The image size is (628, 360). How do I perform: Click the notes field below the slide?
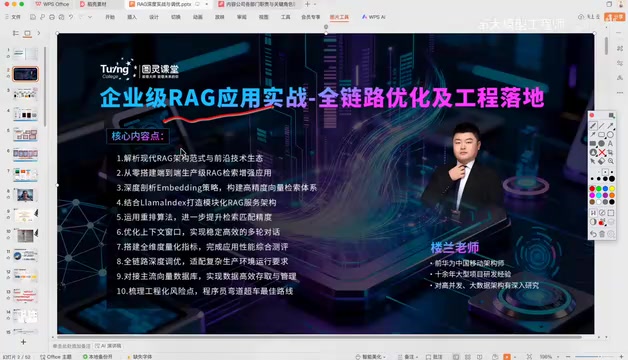(x=72, y=346)
